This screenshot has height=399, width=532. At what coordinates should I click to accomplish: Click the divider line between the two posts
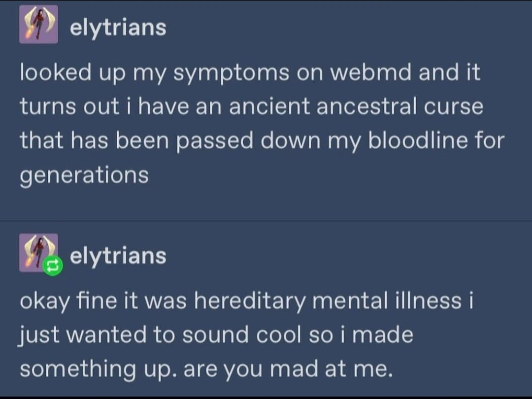tap(266, 221)
